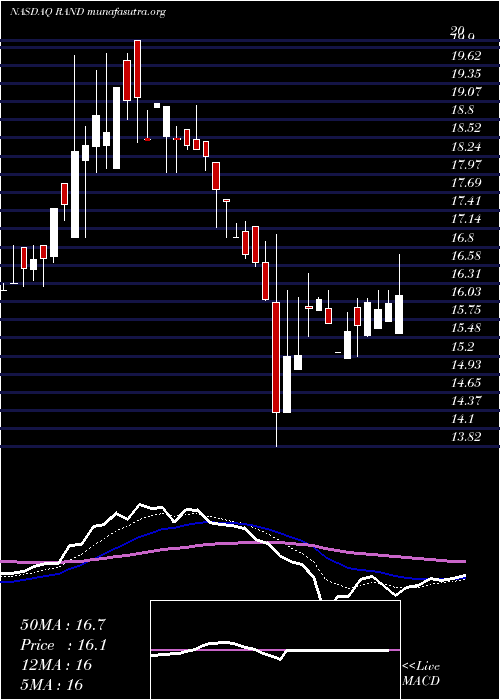Click the 14.1 price axis label
The height and width of the screenshot is (700, 500).
coord(462,419)
